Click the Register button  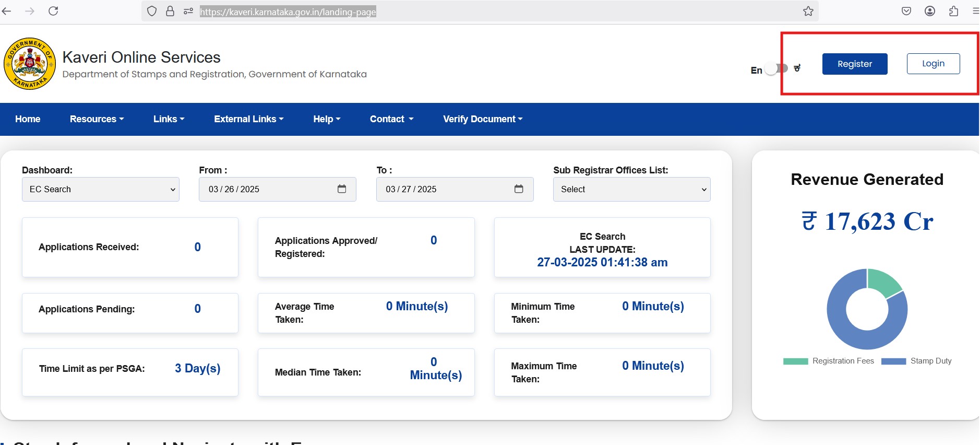coord(855,64)
